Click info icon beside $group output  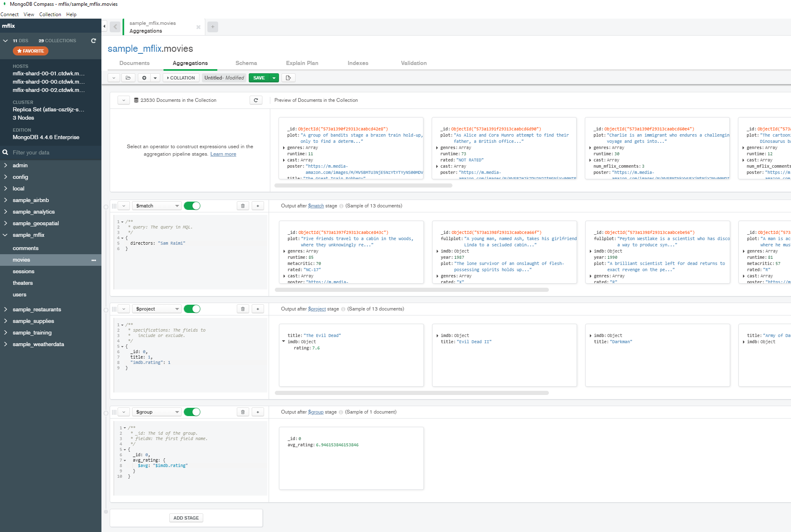coord(341,412)
